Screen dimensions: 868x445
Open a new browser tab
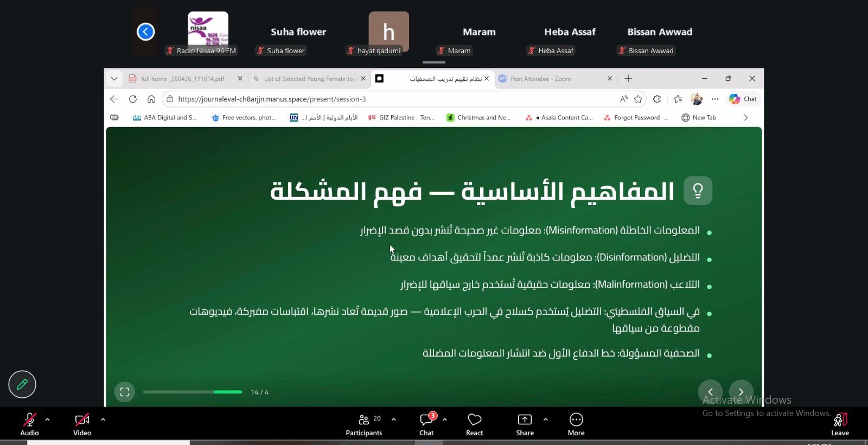(628, 79)
